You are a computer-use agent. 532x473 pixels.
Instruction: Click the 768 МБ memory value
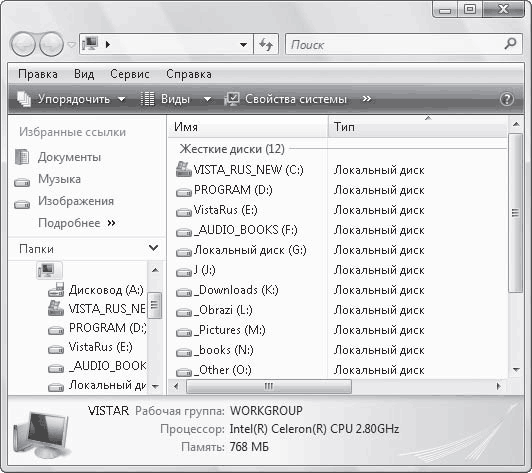coord(249,447)
